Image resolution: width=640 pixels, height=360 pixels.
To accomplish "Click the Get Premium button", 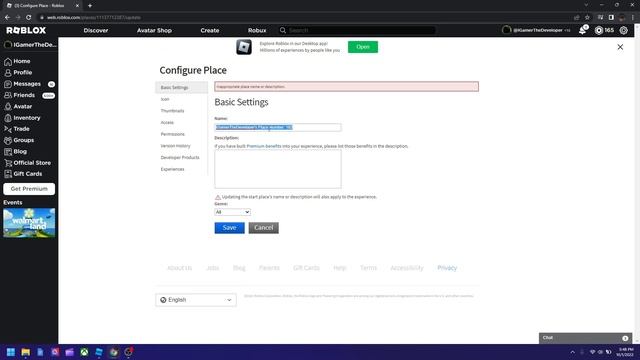I will (29, 189).
